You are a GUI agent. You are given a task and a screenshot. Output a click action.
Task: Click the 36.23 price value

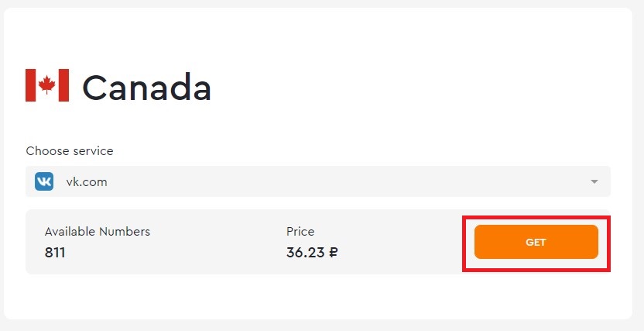[306, 252]
